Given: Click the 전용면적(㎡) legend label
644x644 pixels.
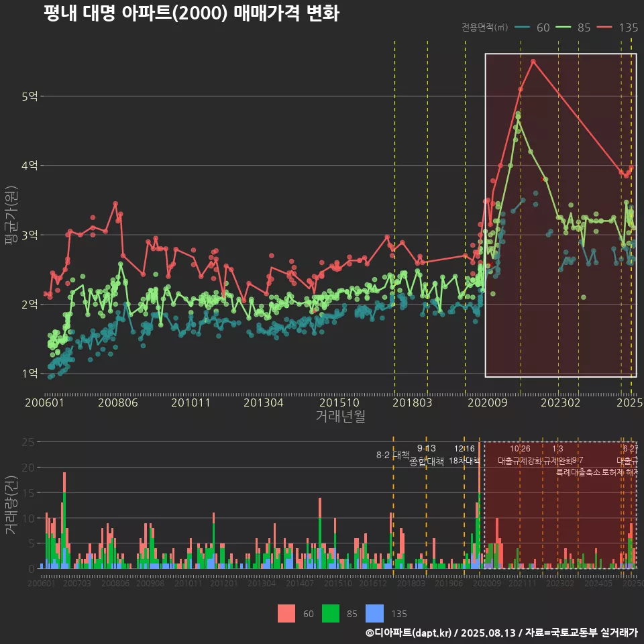Looking at the screenshot, I should coord(484,28).
